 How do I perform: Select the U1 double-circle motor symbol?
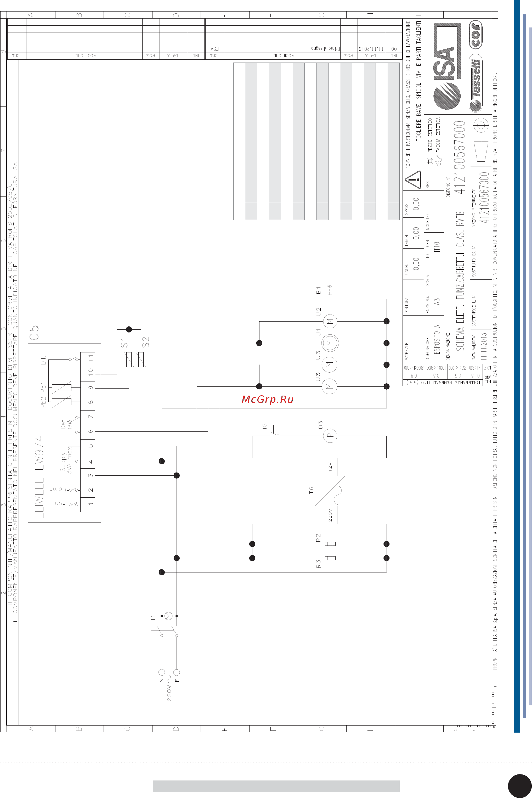(330, 343)
